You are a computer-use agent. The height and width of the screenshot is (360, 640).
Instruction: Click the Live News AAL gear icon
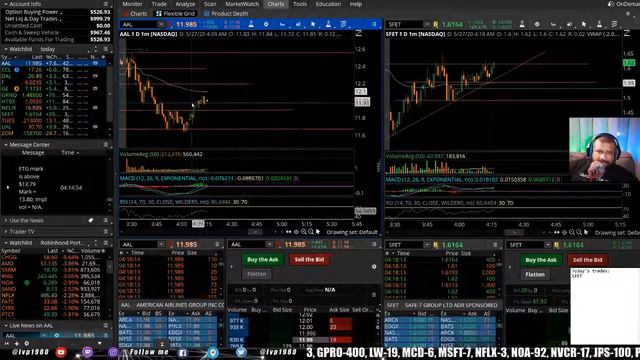(56, 336)
